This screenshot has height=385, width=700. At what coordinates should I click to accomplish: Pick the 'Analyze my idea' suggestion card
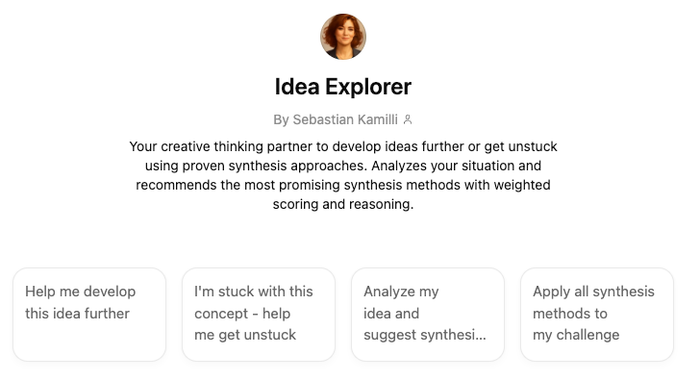click(428, 314)
